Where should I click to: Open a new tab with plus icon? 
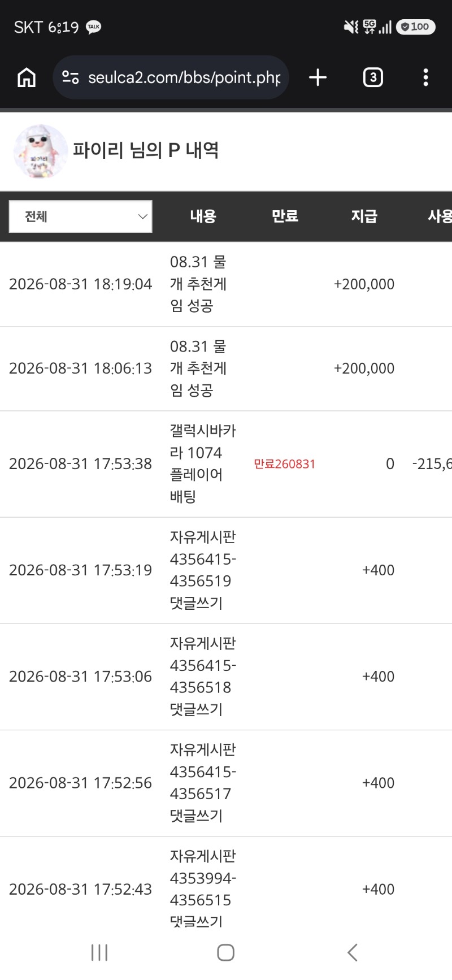tap(318, 77)
